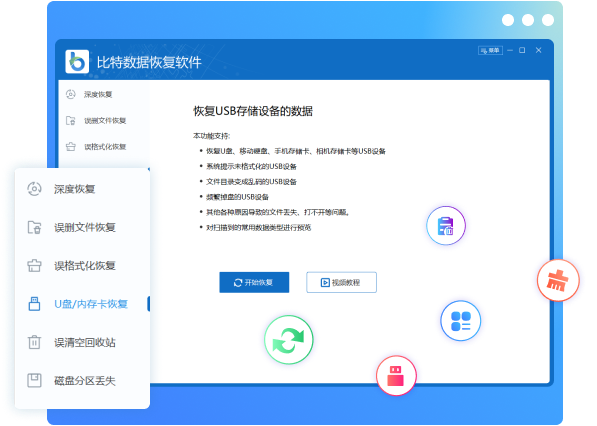
Task: Click the recycle bin icon beside 误清空回收站
Action: (x=34, y=342)
